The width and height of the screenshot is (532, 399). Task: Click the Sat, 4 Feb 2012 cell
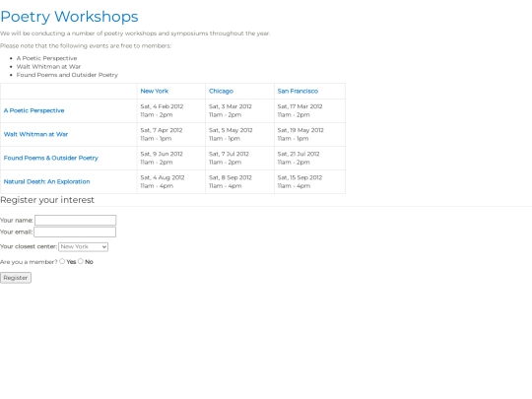tap(171, 110)
